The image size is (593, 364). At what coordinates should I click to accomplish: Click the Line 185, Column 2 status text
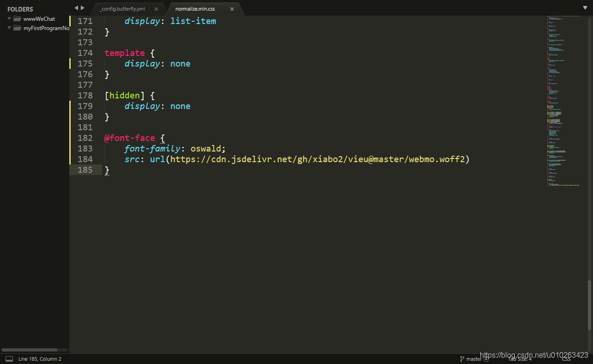(40, 359)
